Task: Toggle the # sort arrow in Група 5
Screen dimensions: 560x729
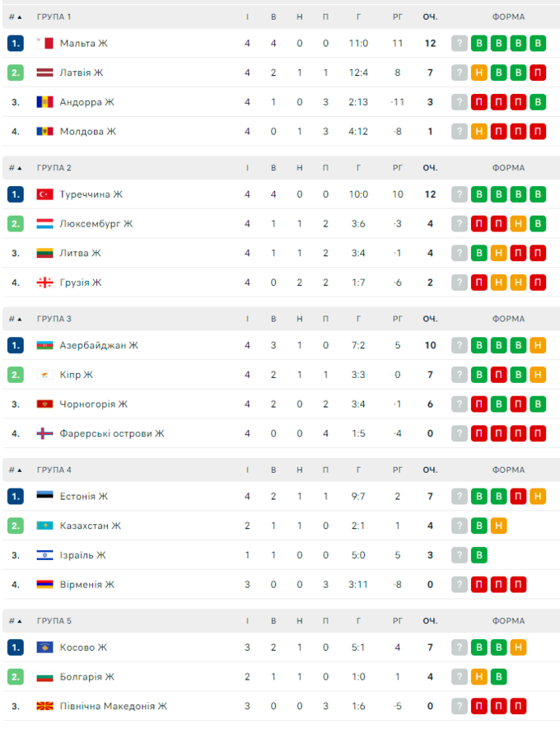Action: click(16, 621)
